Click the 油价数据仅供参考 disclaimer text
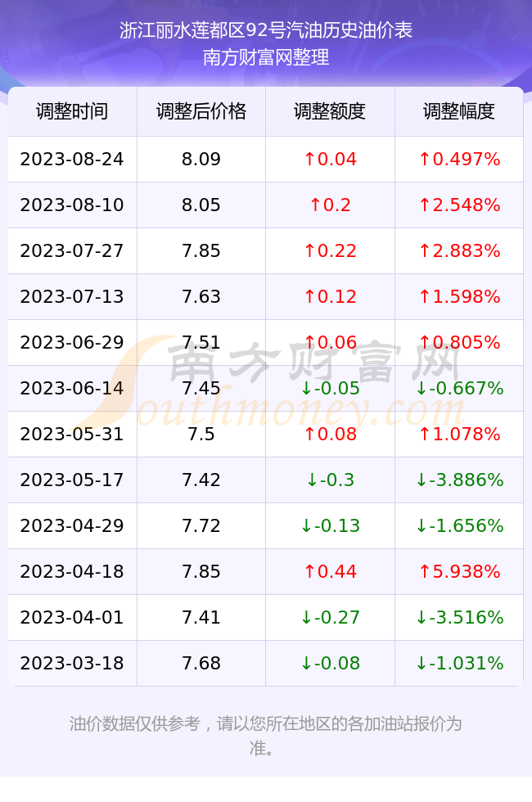This screenshot has height=802, width=532. 134,723
